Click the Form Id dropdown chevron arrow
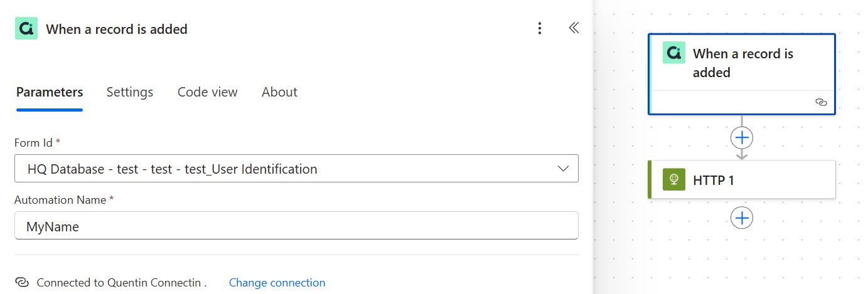 click(563, 169)
